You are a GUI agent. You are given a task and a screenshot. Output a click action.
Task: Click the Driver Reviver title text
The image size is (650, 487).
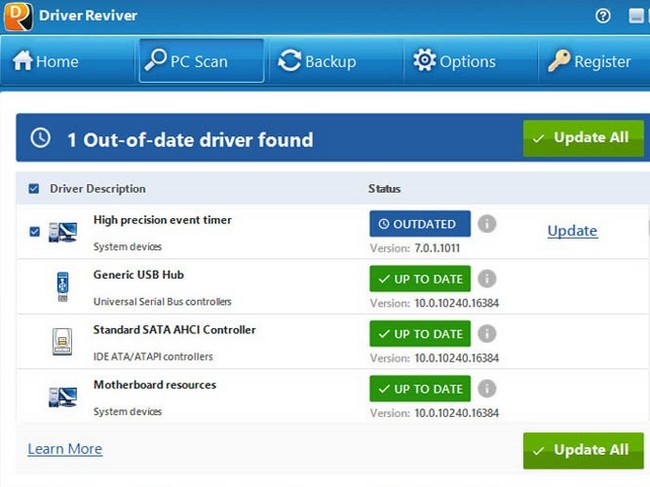(x=88, y=16)
